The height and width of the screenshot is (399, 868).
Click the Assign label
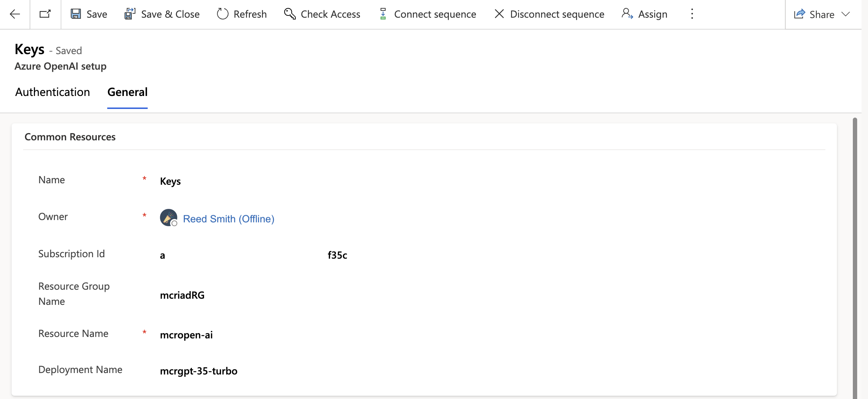(x=653, y=14)
